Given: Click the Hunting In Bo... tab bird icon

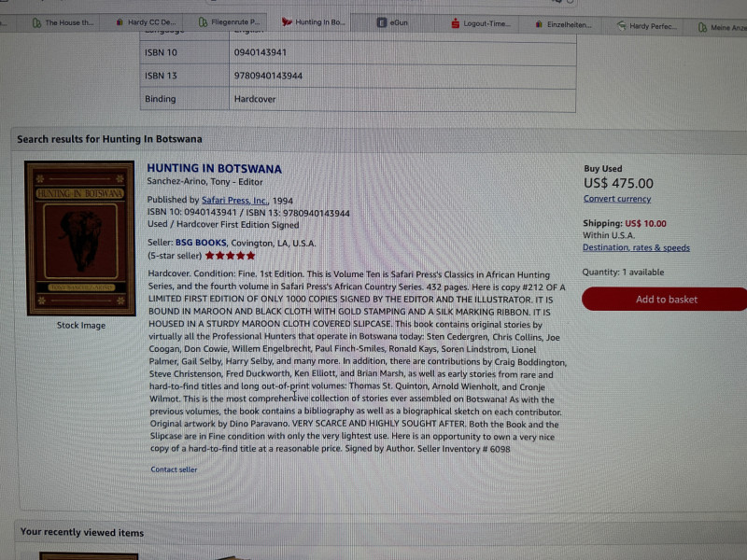Looking at the screenshot, I should 287,21.
